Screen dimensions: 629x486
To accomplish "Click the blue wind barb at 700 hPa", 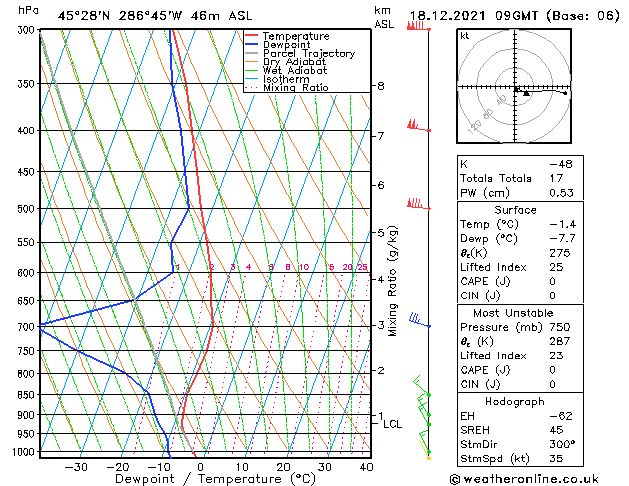I will (x=419, y=320).
